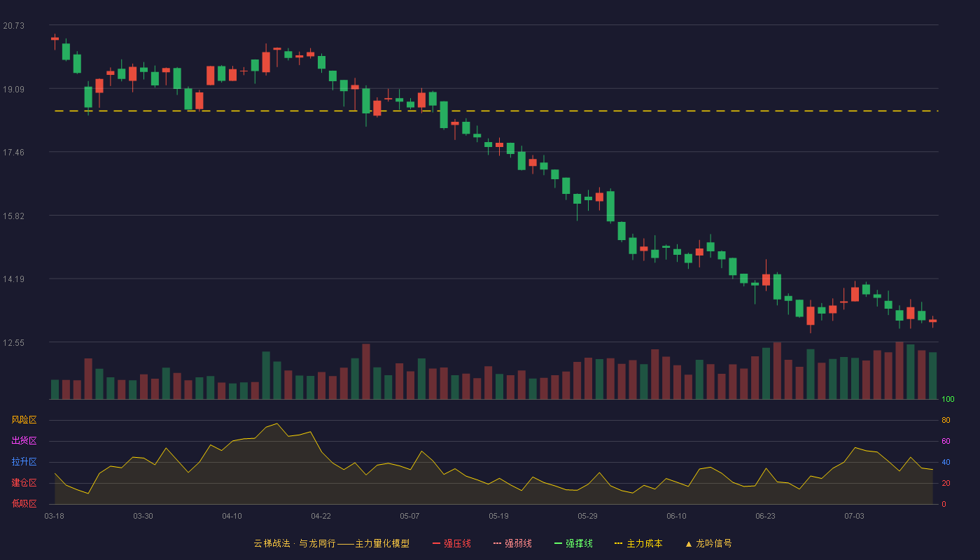980x560 pixels.
Task: Select the 建仓区 zone label
Action: [x=24, y=483]
